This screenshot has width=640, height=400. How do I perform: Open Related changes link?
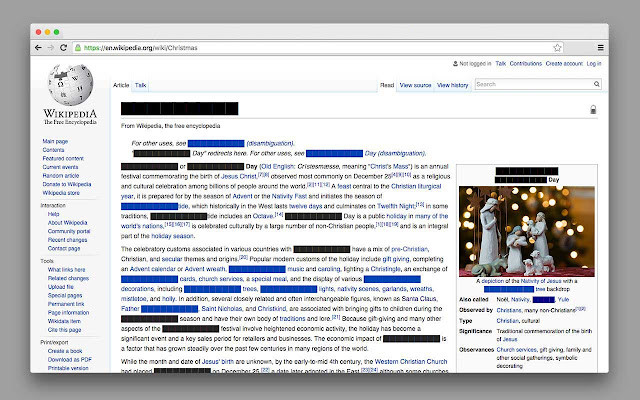(x=68, y=278)
